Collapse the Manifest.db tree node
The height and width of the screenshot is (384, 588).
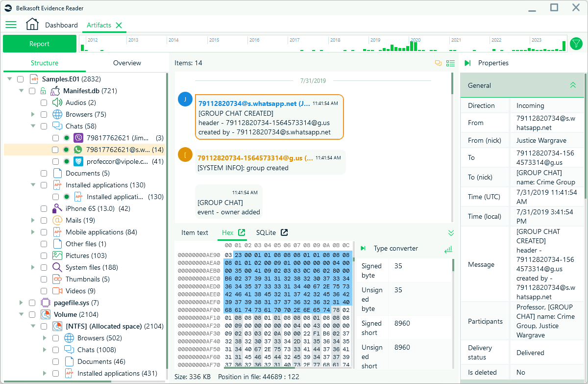tap(21, 91)
